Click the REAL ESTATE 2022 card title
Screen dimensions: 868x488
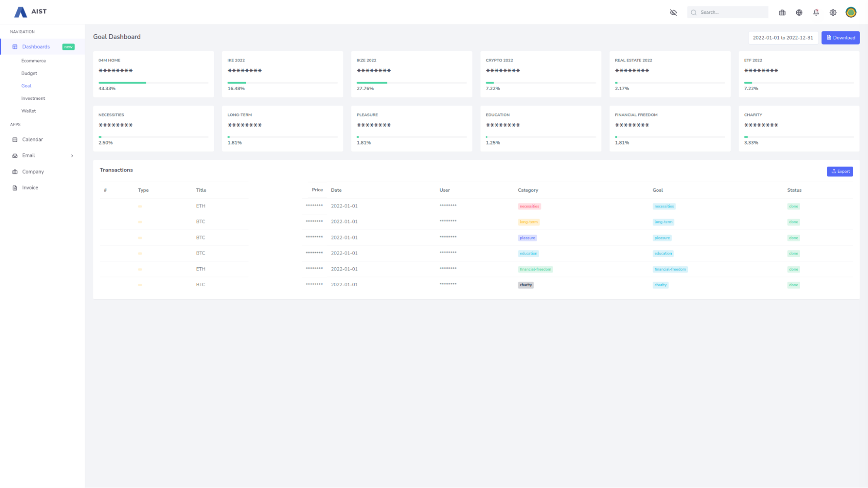tap(634, 60)
